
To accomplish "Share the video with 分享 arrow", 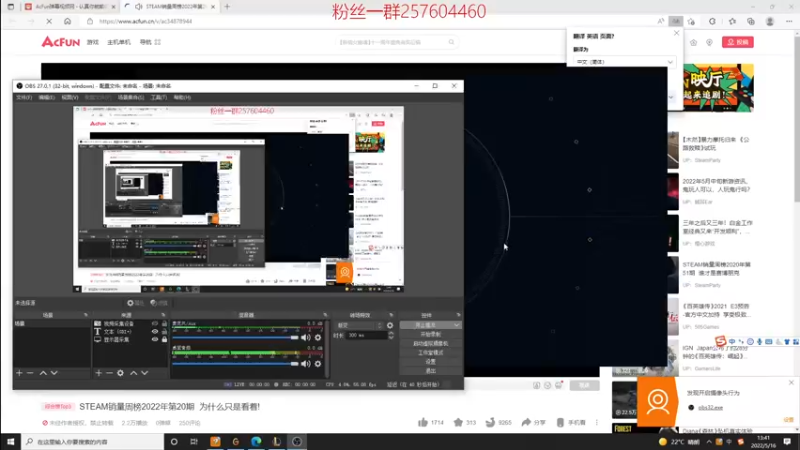I will (534, 422).
